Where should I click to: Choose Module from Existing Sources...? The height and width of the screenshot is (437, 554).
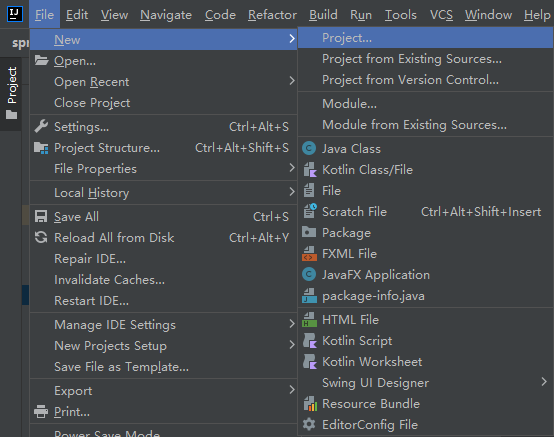(425, 125)
